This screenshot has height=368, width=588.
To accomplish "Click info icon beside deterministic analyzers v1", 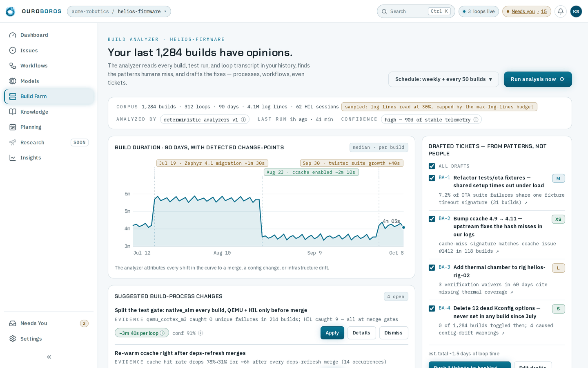I will [243, 120].
